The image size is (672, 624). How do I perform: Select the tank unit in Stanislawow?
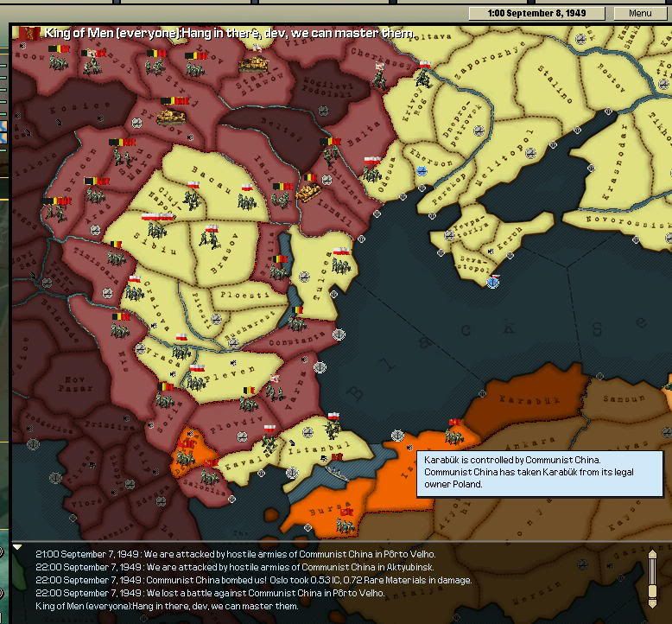point(254,65)
